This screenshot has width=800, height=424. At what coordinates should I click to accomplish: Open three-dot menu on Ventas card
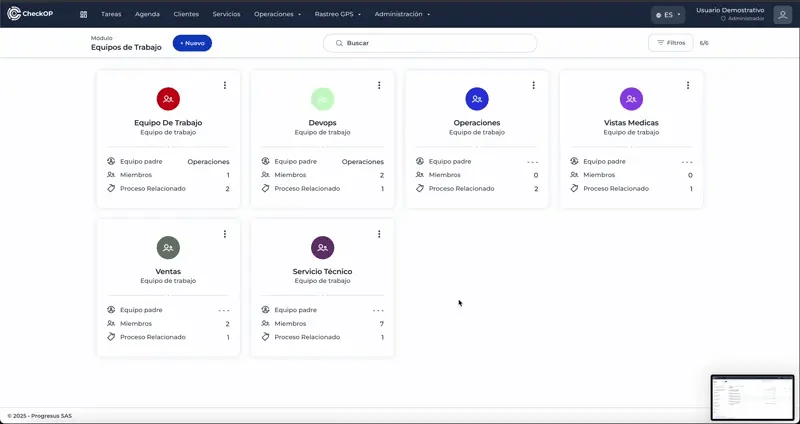225,234
